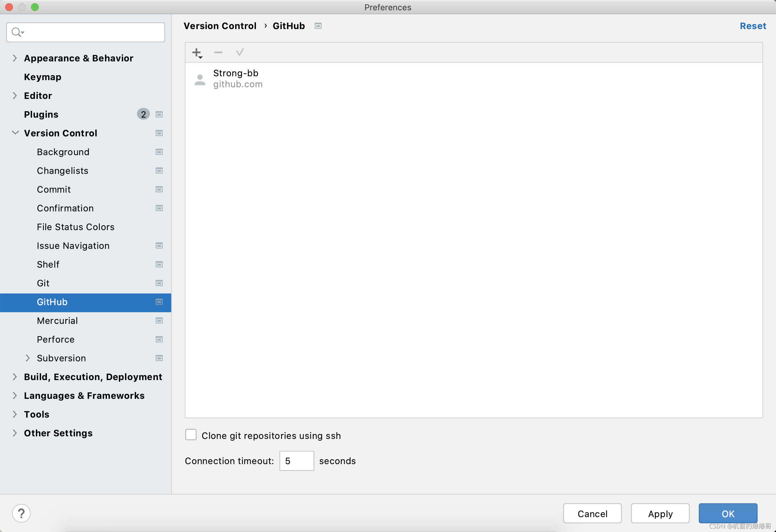Click the Reset button
This screenshot has height=532, width=776.
751,25
